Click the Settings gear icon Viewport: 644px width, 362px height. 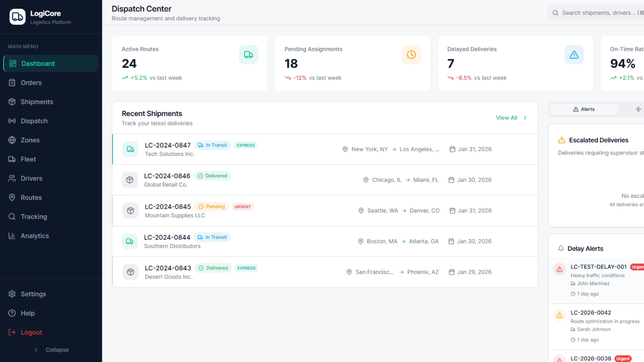(x=12, y=294)
